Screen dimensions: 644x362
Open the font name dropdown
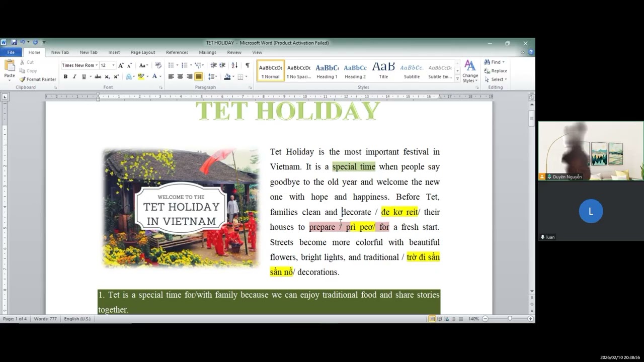[x=96, y=65]
